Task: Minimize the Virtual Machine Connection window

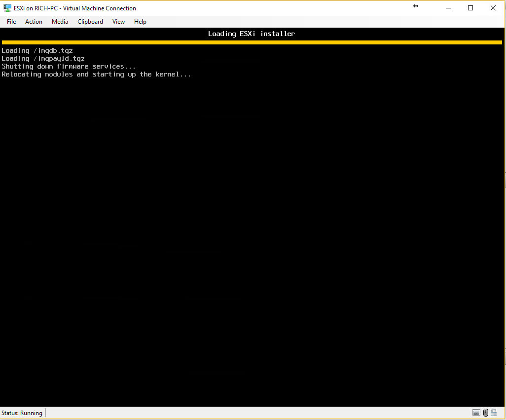Action: [448, 8]
